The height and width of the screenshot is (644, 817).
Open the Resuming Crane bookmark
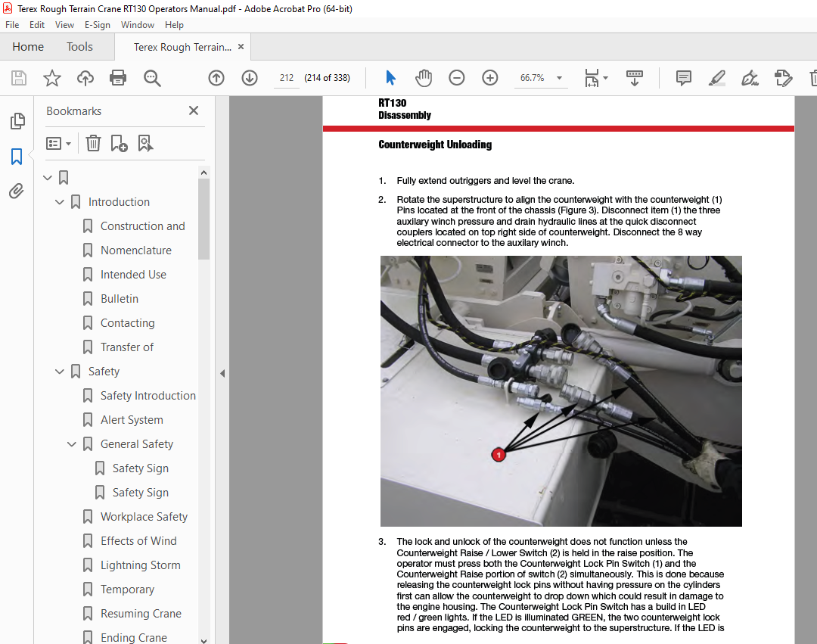141,614
